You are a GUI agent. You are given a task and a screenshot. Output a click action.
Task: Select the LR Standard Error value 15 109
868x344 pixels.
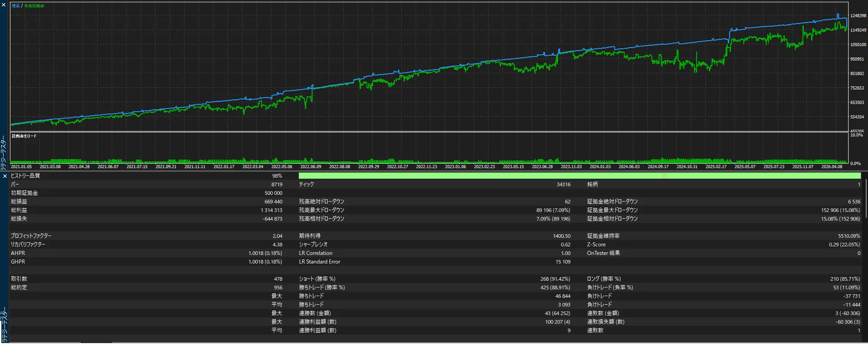(563, 262)
